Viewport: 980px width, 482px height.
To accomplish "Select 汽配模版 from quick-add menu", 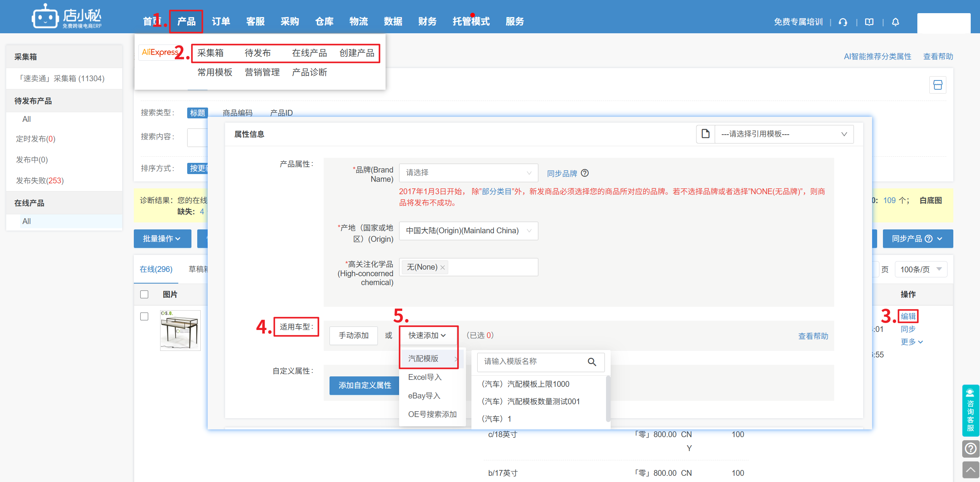I will 424,359.
